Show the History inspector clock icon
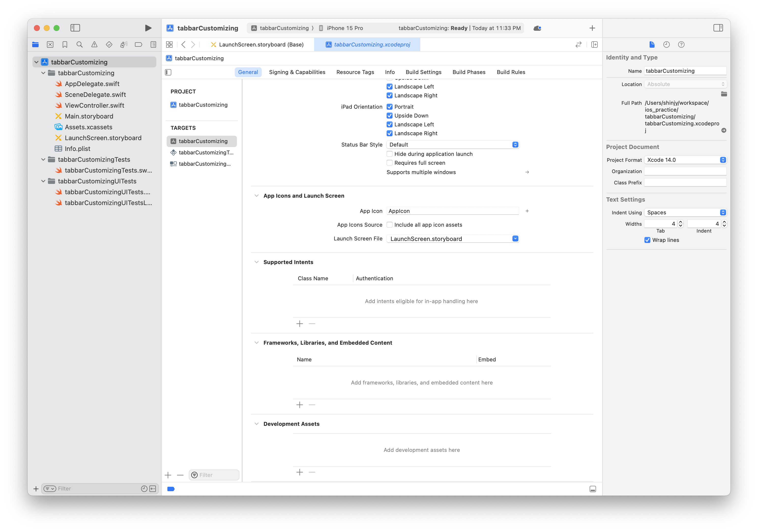758x532 pixels. tap(666, 44)
